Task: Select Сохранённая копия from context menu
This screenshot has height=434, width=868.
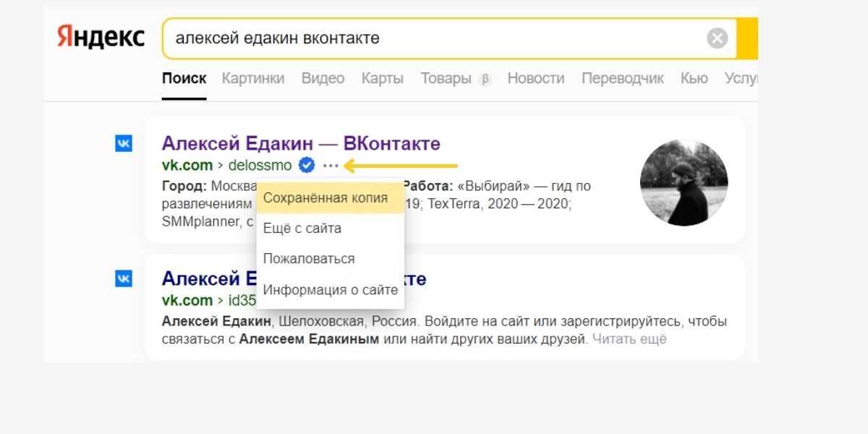Action: tap(325, 197)
